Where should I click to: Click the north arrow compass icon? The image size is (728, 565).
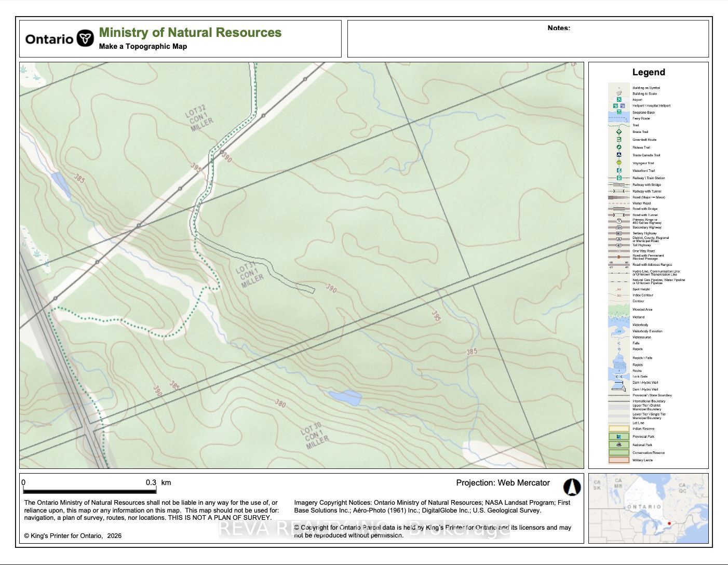(x=572, y=487)
